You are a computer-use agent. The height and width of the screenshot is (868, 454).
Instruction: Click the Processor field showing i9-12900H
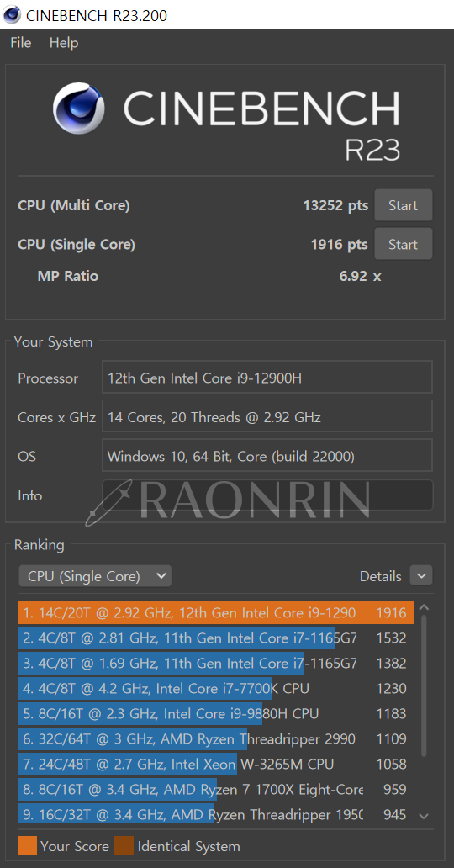267,378
